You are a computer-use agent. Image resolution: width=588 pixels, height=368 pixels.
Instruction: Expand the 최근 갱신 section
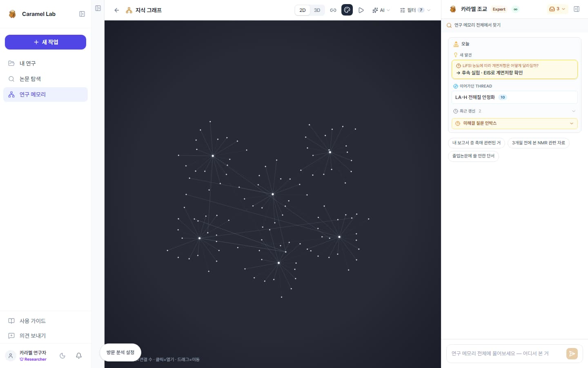click(x=514, y=111)
